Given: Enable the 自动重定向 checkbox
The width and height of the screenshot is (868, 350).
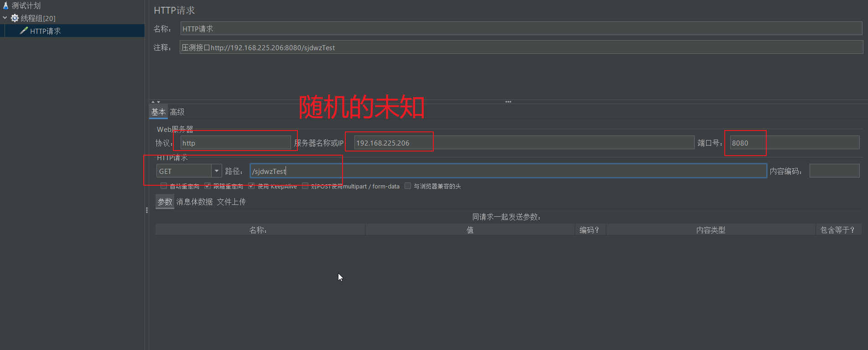Looking at the screenshot, I should point(164,186).
